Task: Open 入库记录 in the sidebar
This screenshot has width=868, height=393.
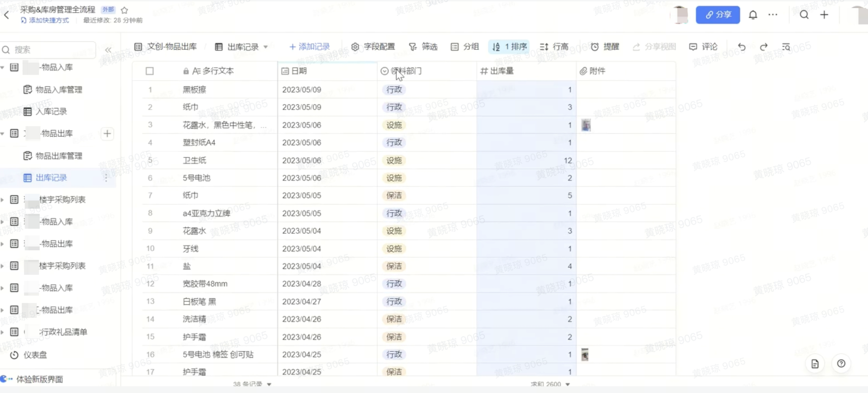Action: pos(51,111)
